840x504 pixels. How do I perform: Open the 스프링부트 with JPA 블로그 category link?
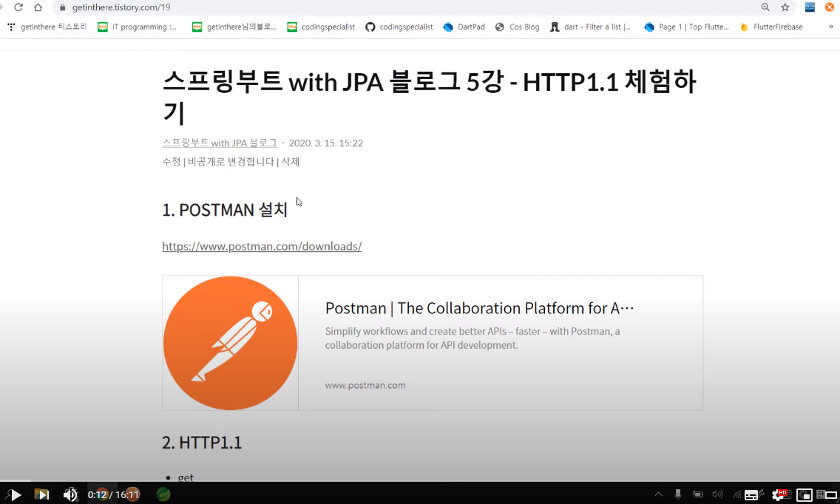click(220, 143)
